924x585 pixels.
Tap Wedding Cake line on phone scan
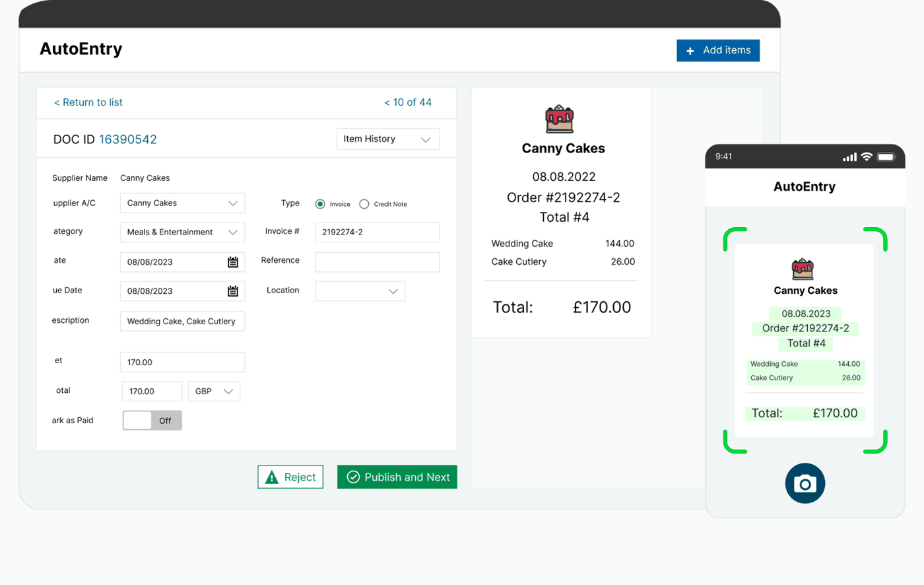(805, 364)
